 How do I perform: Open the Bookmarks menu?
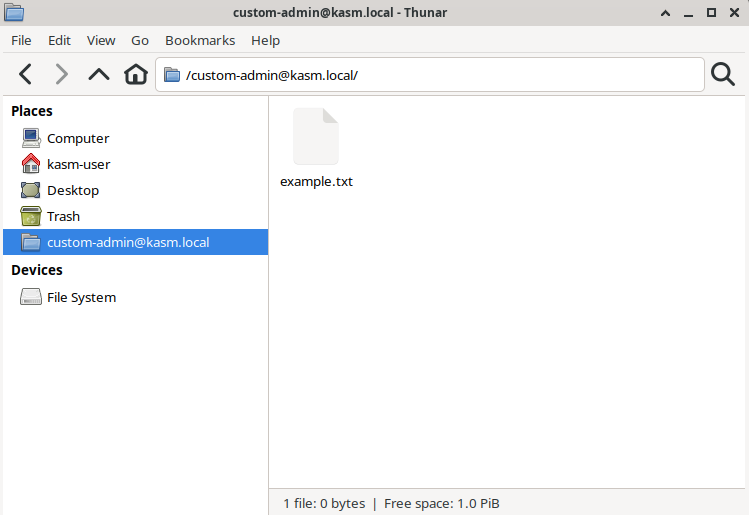pos(200,40)
